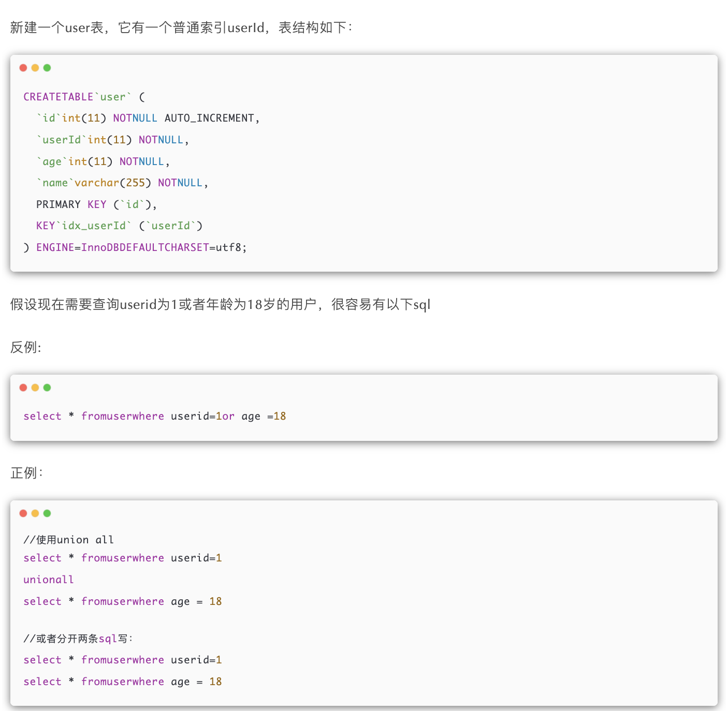Screen dimensions: 728x711
Task: Click the '反例:' heading text
Action: (x=25, y=347)
